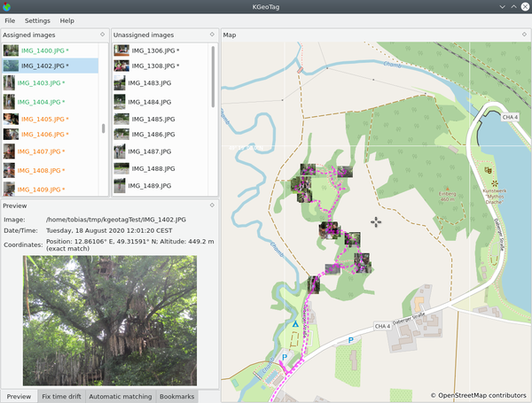Select IMG_1483.JPG in Unassigned images

click(x=150, y=82)
